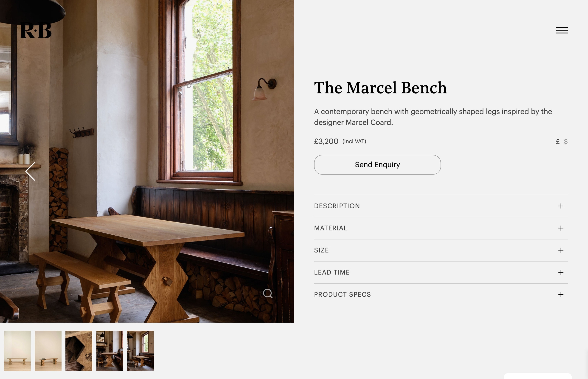Switch currency to pounds (£)
This screenshot has height=379, width=588.
[x=558, y=142]
